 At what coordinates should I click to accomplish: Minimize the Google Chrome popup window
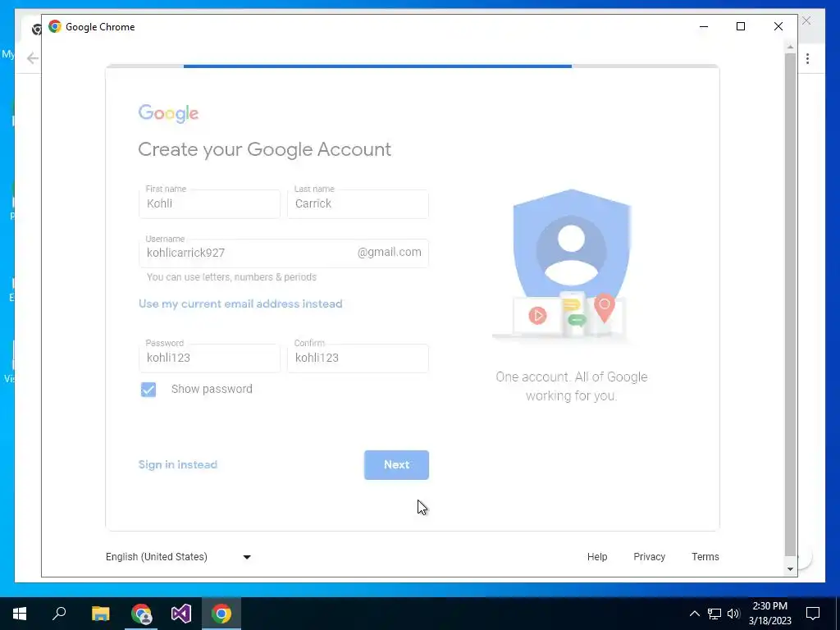coord(704,26)
